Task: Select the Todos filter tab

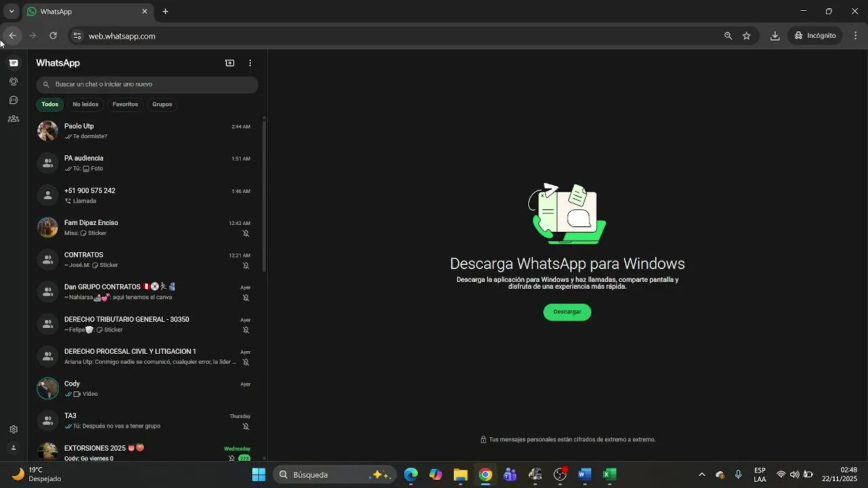Action: coord(50,104)
